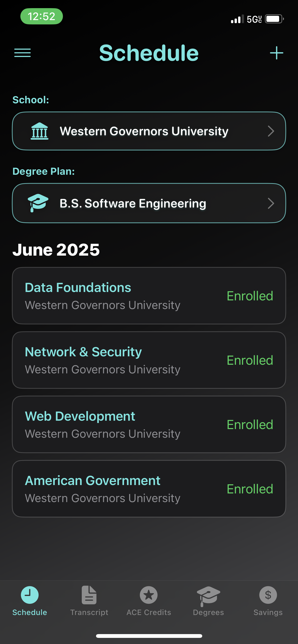Expand the school selector chevron

pyautogui.click(x=271, y=131)
